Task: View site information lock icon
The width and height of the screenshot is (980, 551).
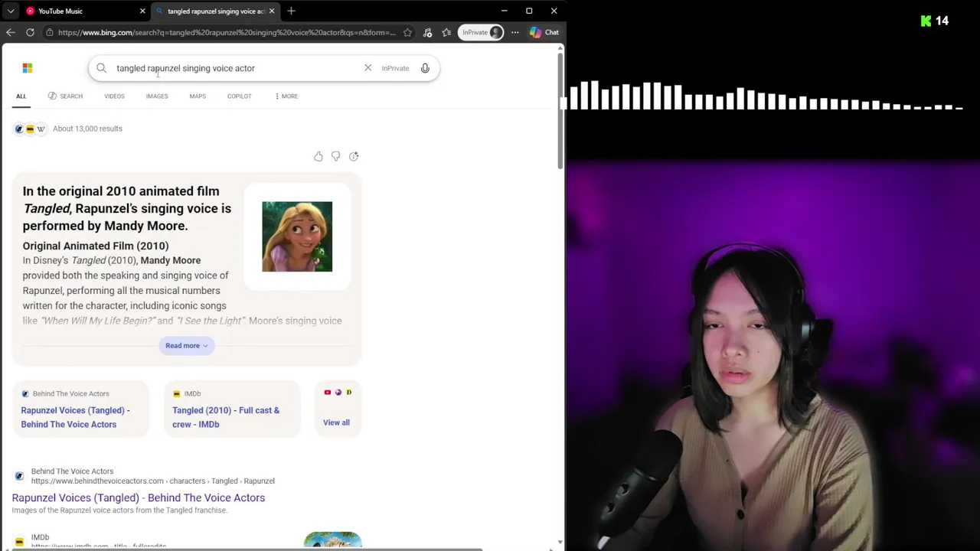Action: (x=49, y=32)
